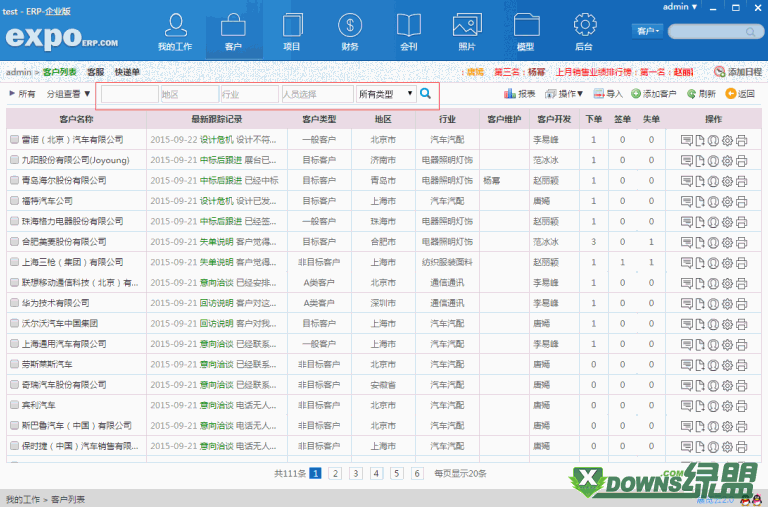Check the box for 九阳股份有限公司(Joyoung)
The height and width of the screenshot is (507, 768).
14,160
